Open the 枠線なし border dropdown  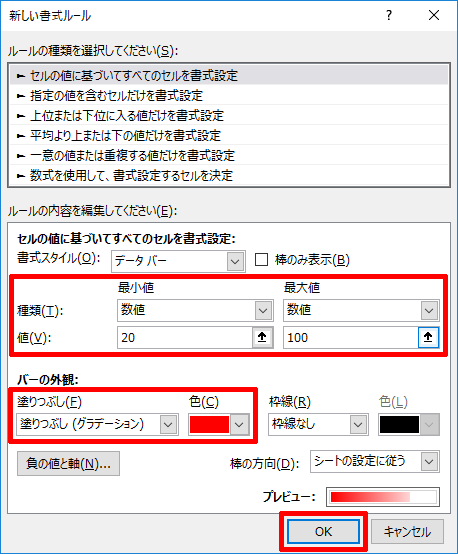318,424
